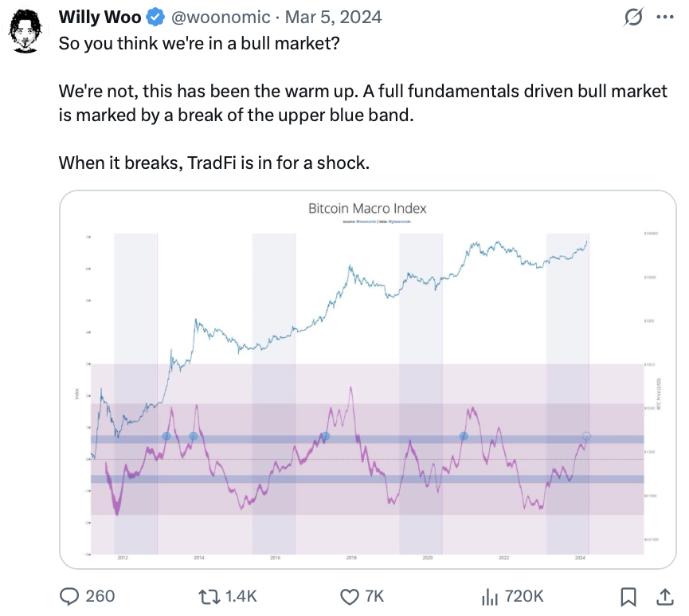The width and height of the screenshot is (689, 616).
Task: Open Willy Woo's profile avatar
Action: (x=25, y=30)
